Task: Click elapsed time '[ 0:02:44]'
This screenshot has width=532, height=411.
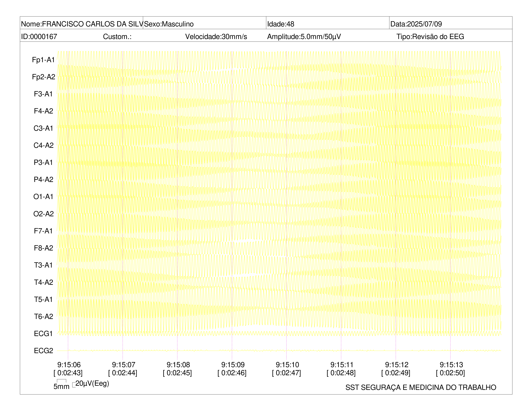Action: coord(123,373)
